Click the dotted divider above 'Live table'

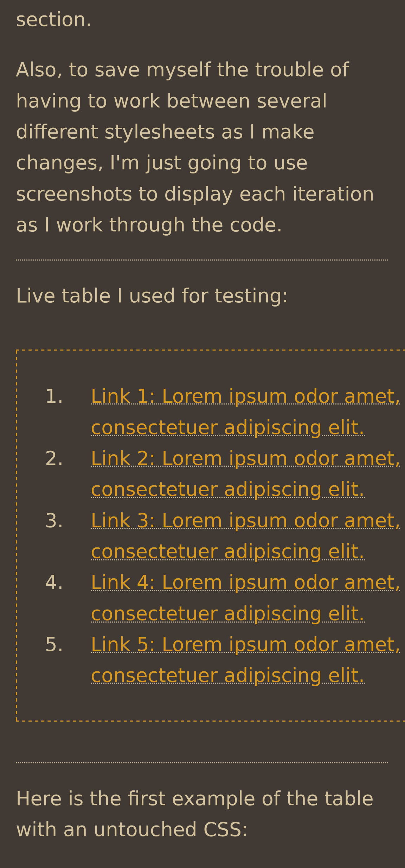pos(202,260)
